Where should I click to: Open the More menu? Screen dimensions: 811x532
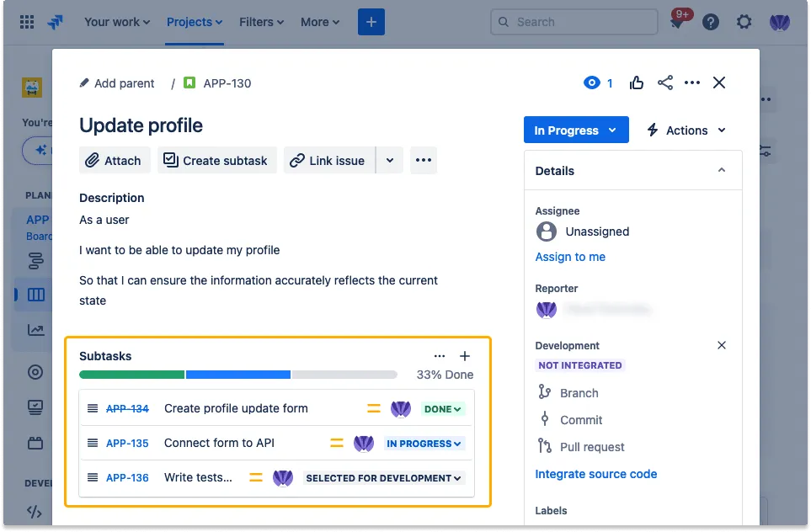point(320,22)
